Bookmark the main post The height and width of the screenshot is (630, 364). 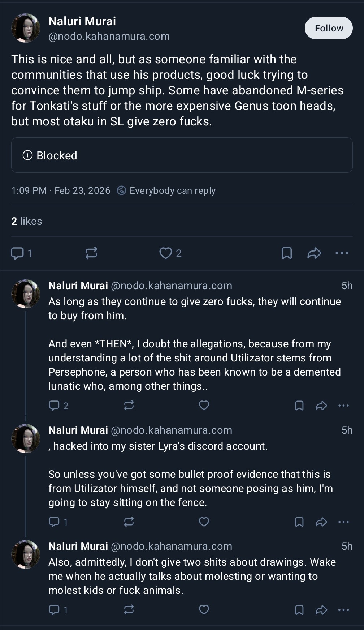(286, 253)
